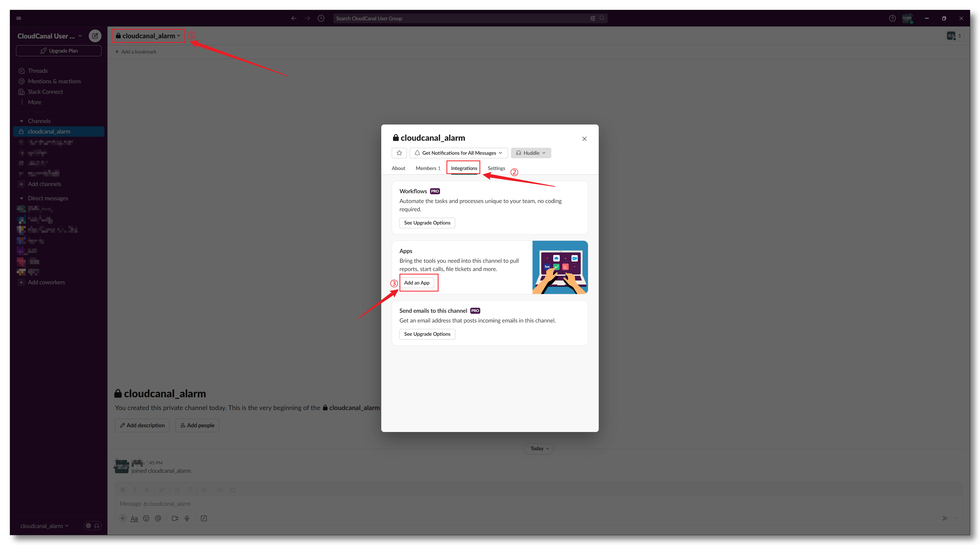This screenshot has width=980, height=545.
Task: Click the Search CloudCanal User Group field
Action: (456, 18)
